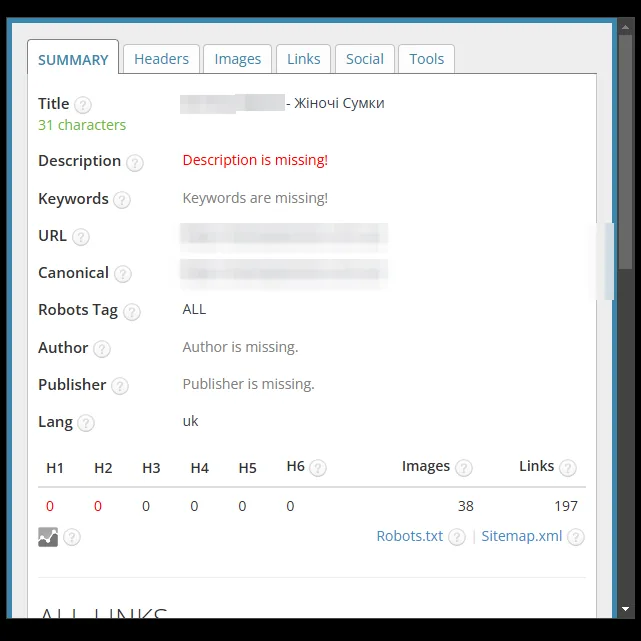
Task: Click the blurred URL value
Action: [284, 236]
